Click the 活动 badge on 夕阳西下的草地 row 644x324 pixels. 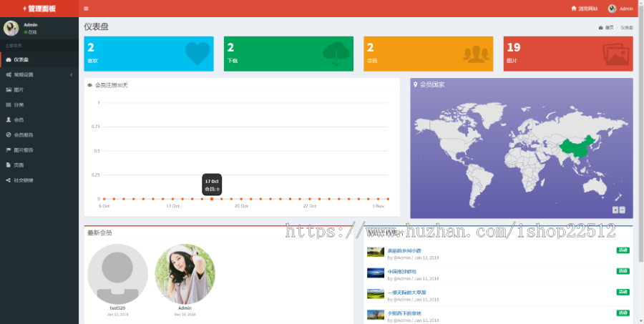623,313
